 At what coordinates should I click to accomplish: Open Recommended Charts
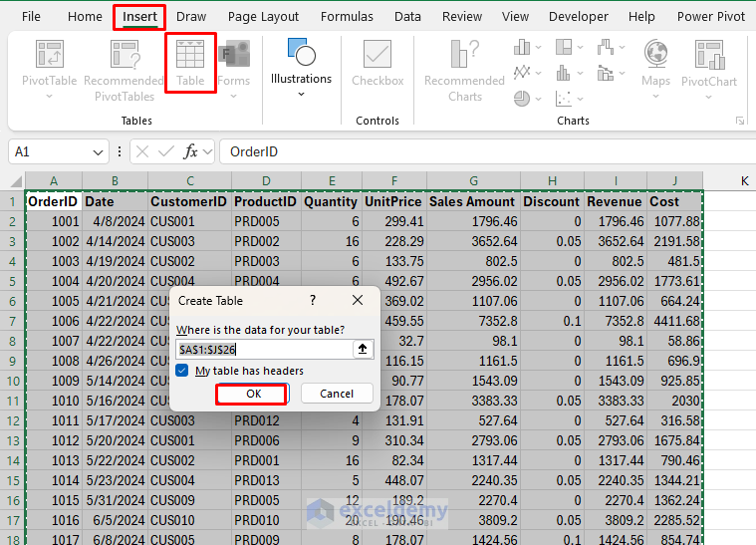[x=465, y=71]
